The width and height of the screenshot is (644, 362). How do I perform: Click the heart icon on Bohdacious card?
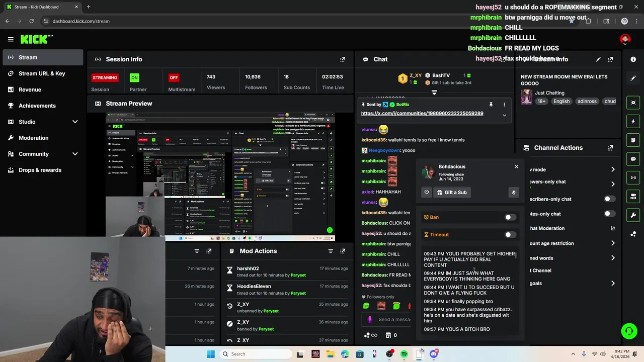[427, 192]
